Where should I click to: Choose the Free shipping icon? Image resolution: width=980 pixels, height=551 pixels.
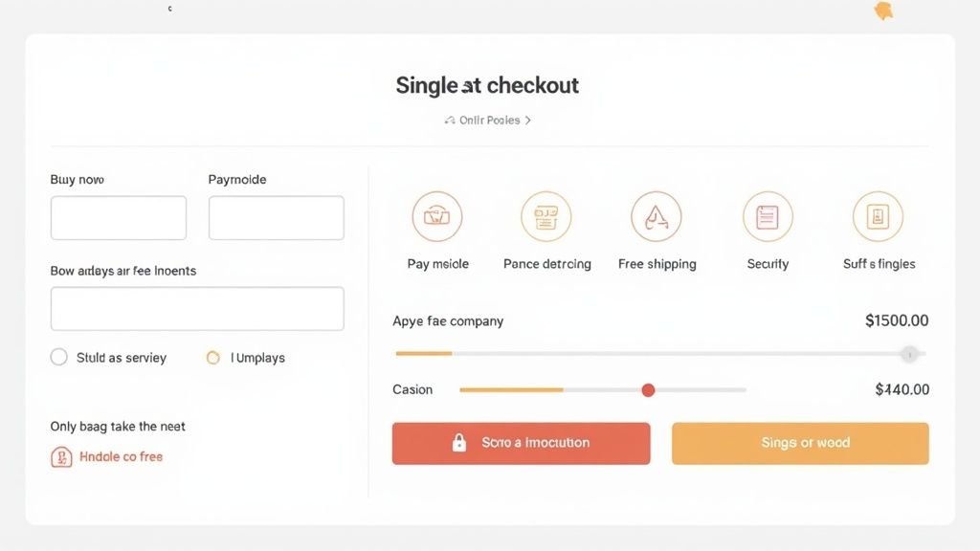point(657,216)
